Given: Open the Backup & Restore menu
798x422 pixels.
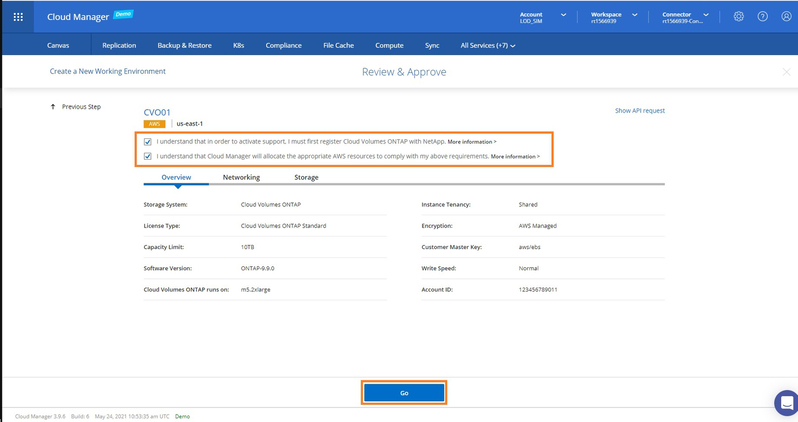Looking at the screenshot, I should click(x=184, y=45).
